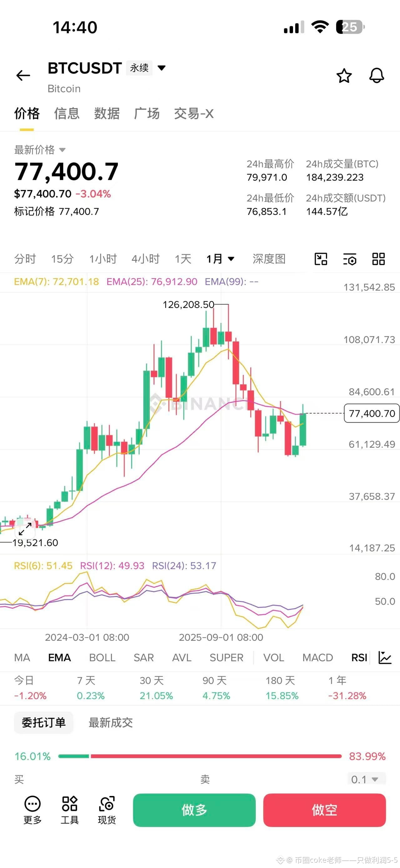Open the 深度图 depth chart
This screenshot has height=868, width=400.
269,259
